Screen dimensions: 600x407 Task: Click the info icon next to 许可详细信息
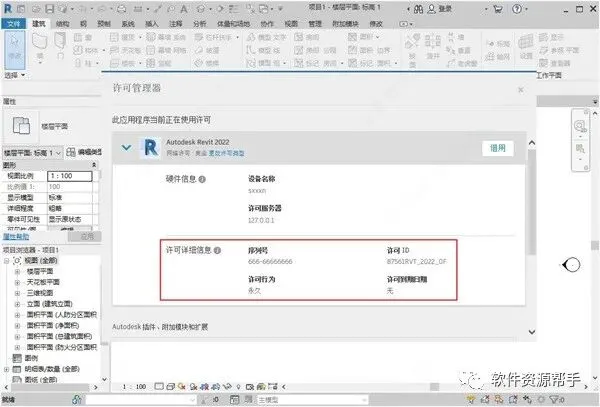coord(217,251)
